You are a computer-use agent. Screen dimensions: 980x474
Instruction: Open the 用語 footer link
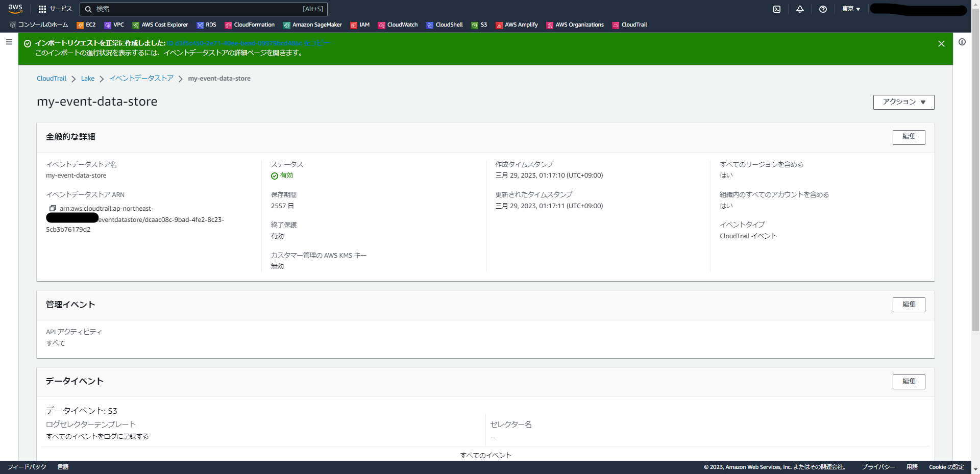click(x=912, y=467)
